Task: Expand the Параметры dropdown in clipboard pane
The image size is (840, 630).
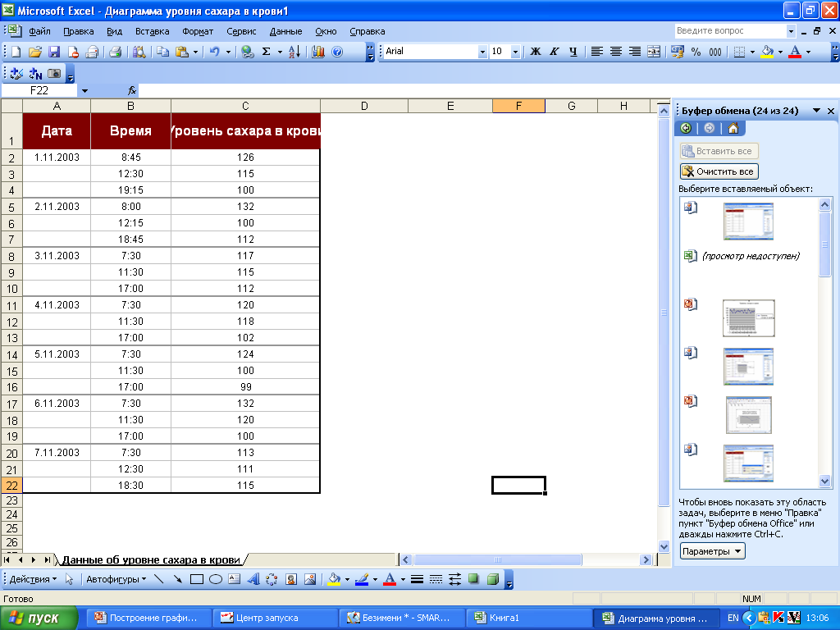Action: pos(713,551)
